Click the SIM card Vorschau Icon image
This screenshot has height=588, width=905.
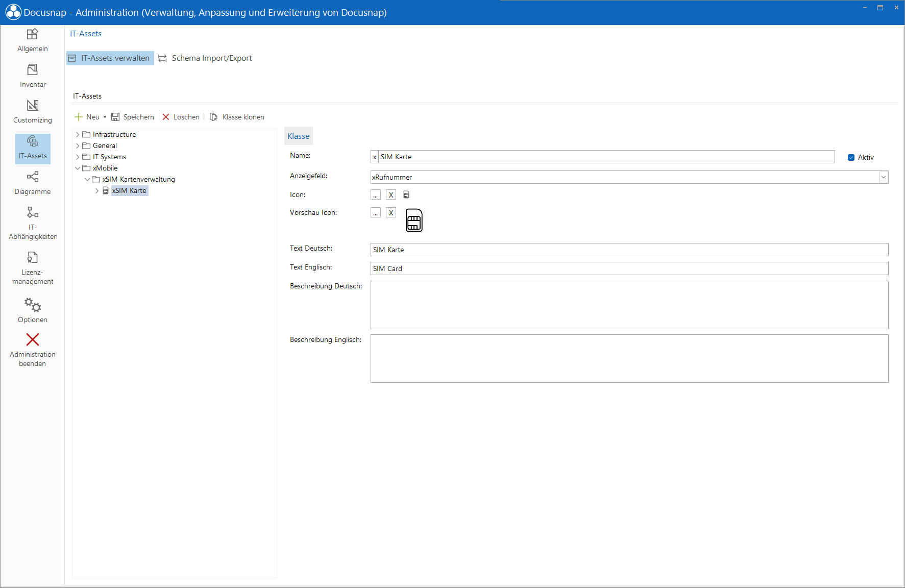(x=414, y=220)
